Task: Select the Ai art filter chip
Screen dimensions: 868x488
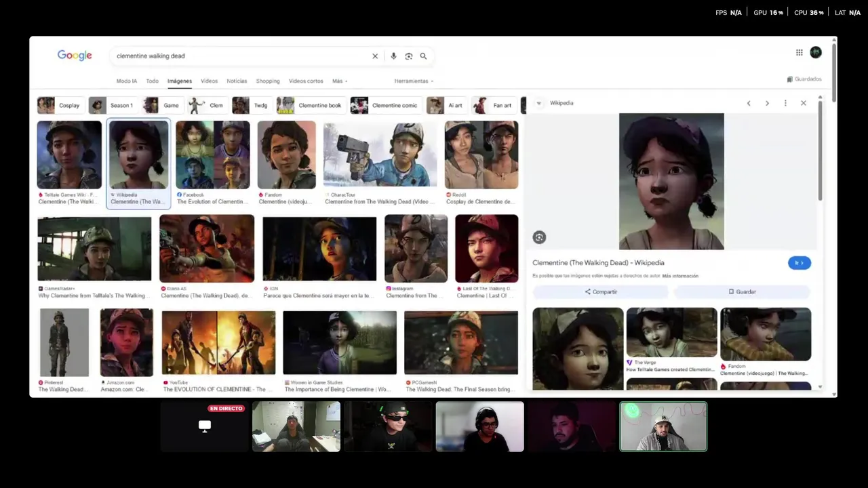Action: [446, 105]
